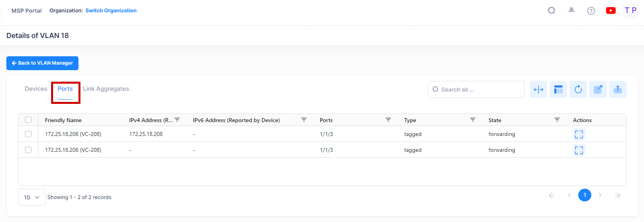Viewport: 644px width, 222px height.
Task: Open the column chooser table icon
Action: pyautogui.click(x=558, y=90)
